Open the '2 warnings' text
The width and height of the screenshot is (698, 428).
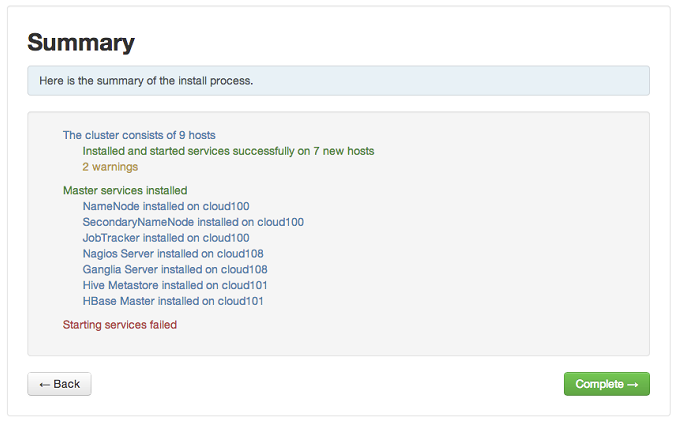[110, 167]
